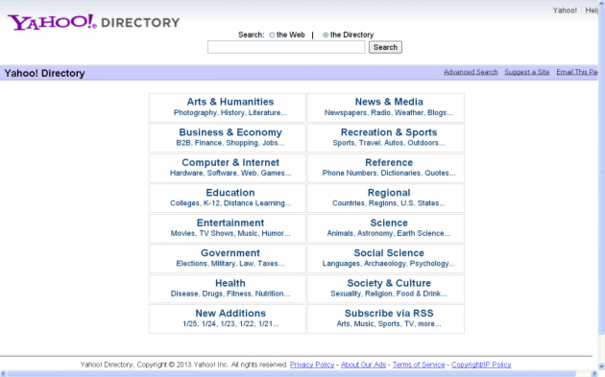Open the New Additions listing

pyautogui.click(x=230, y=313)
